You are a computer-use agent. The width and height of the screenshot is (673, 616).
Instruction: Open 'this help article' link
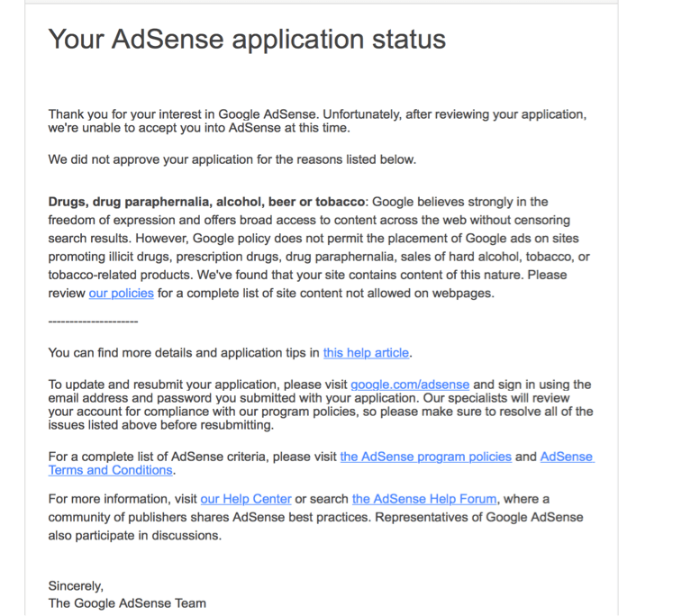(x=366, y=353)
